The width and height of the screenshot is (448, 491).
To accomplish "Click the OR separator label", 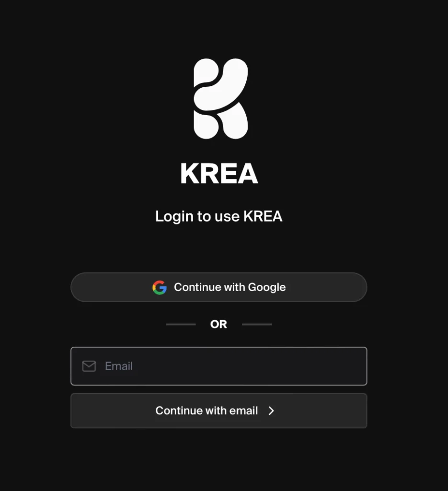I will 218,325.
